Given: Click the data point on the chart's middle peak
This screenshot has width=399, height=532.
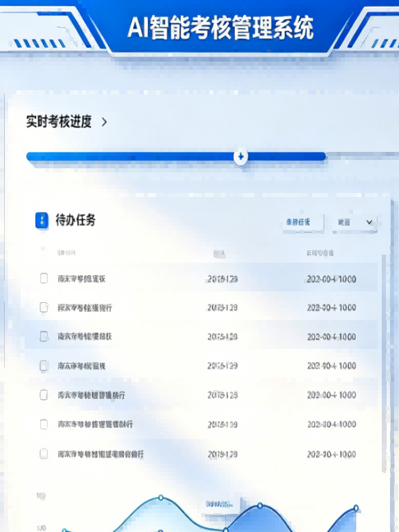Looking at the screenshot, I should tap(260, 506).
